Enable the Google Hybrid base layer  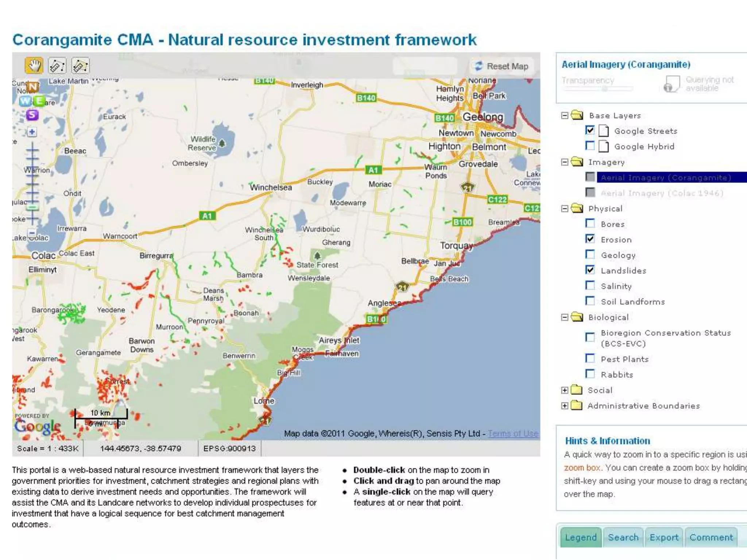click(x=590, y=146)
